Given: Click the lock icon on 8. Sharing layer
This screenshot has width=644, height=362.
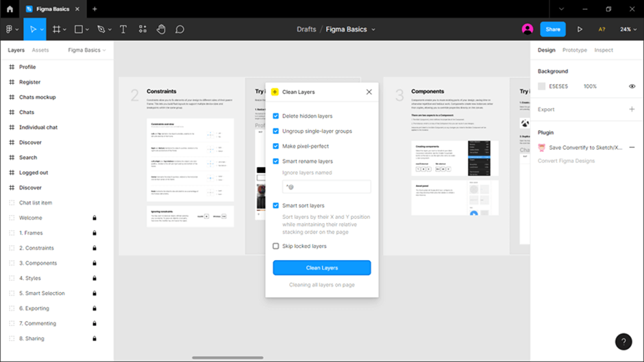Looking at the screenshot, I should tap(95, 339).
